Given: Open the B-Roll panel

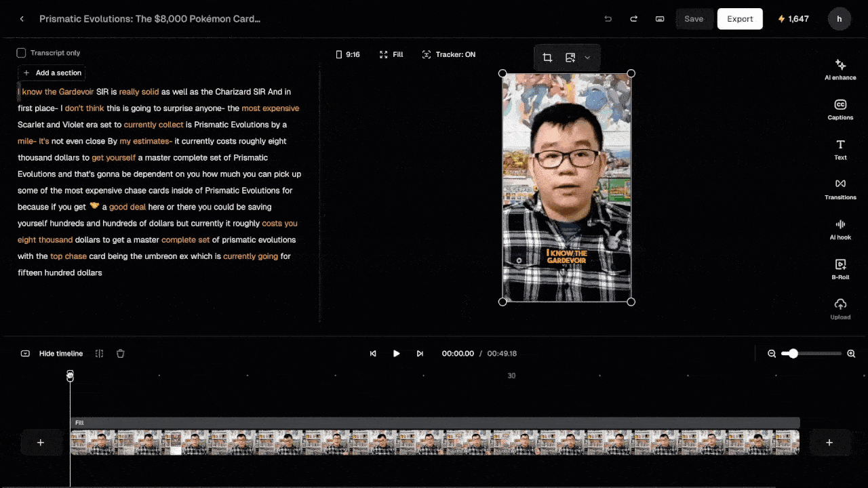Looking at the screenshot, I should (840, 269).
